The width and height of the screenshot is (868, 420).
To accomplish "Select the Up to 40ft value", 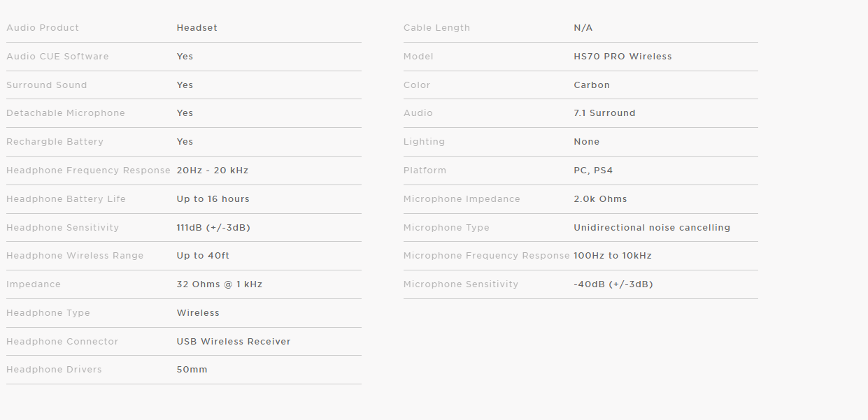I will pos(203,256).
